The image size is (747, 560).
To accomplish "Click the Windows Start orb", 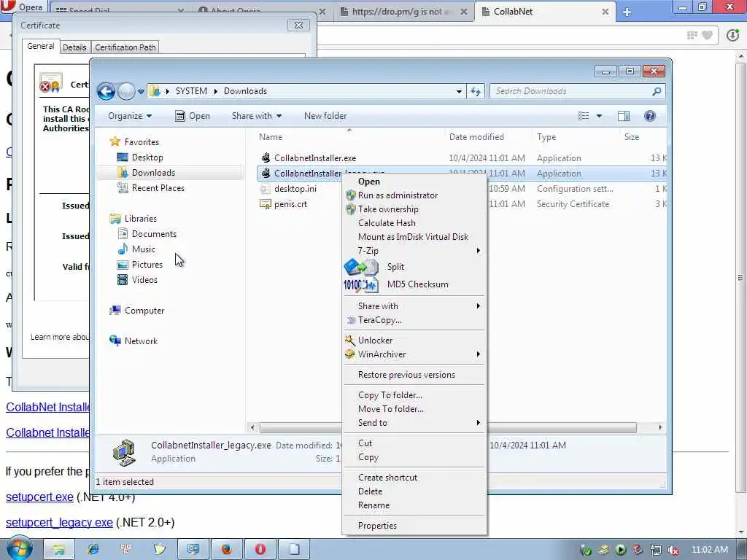I will click(19, 549).
